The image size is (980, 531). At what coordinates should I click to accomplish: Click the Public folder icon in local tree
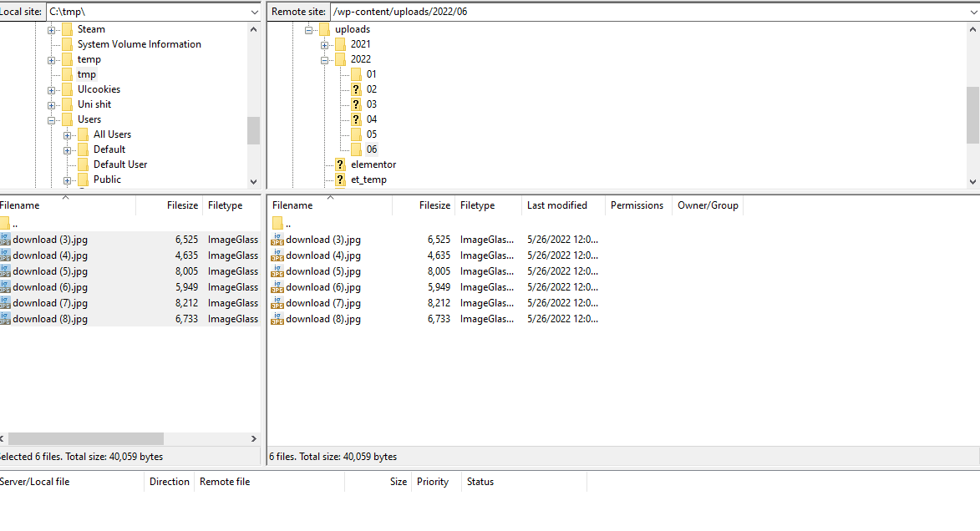pos(83,180)
